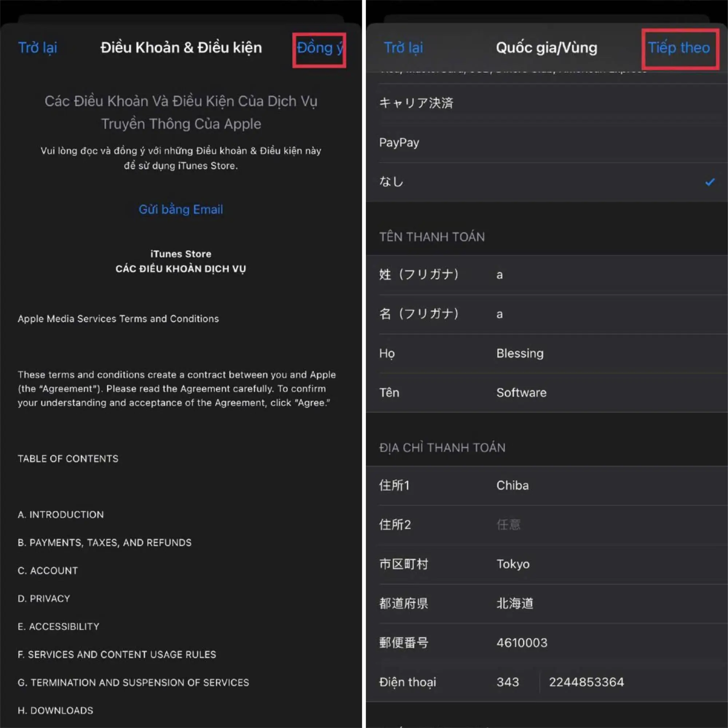Tap the phone area code field 343

(x=508, y=682)
